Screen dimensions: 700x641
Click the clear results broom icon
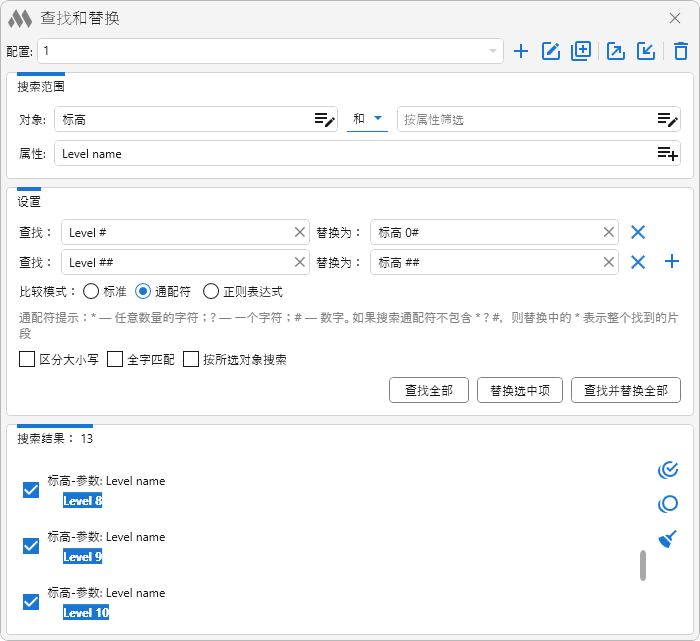point(668,539)
